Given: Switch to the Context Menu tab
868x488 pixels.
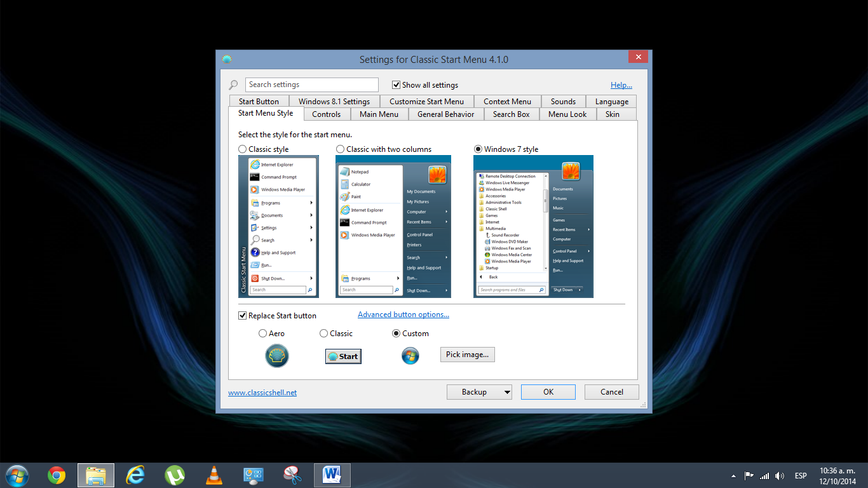Looking at the screenshot, I should pyautogui.click(x=507, y=102).
